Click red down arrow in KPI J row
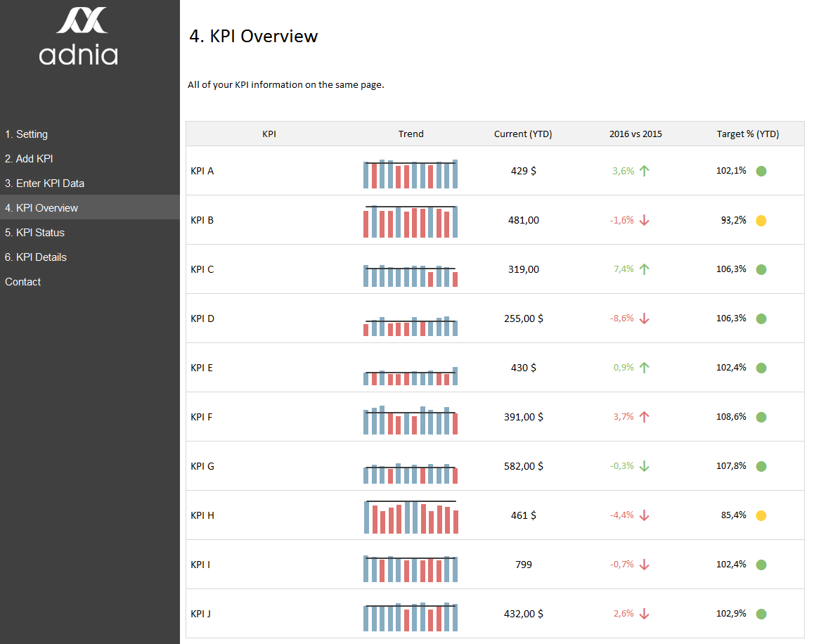Image resolution: width=814 pixels, height=644 pixels. coord(645,614)
